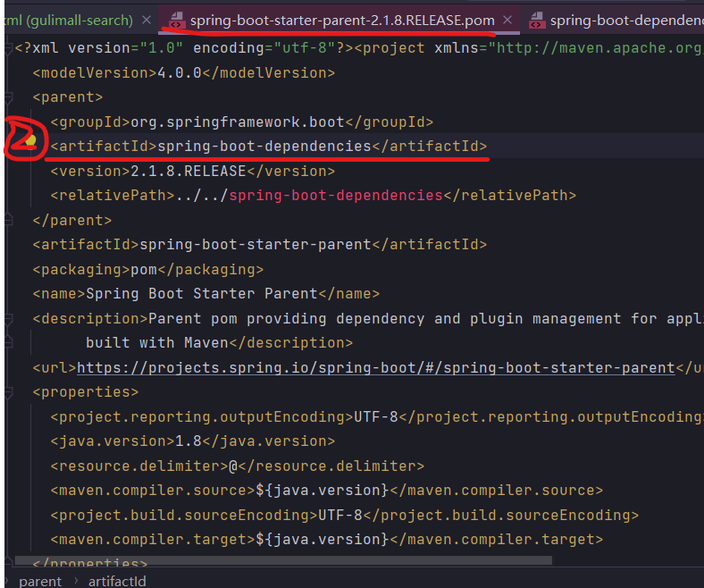
Task: Click the built with Maven text
Action: tap(157, 343)
